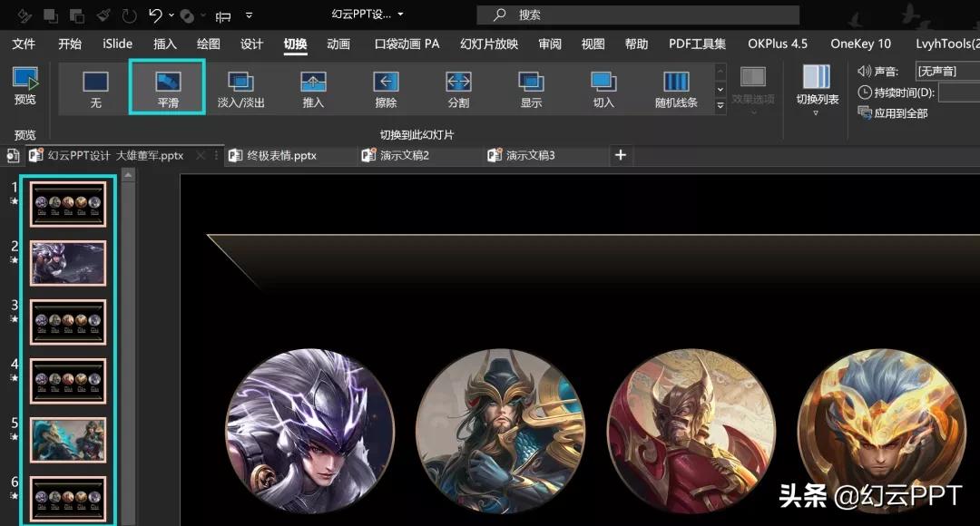Screen dimensions: 980x526
Task: Click the clock icon beside 持续时间
Action: [x=865, y=93]
